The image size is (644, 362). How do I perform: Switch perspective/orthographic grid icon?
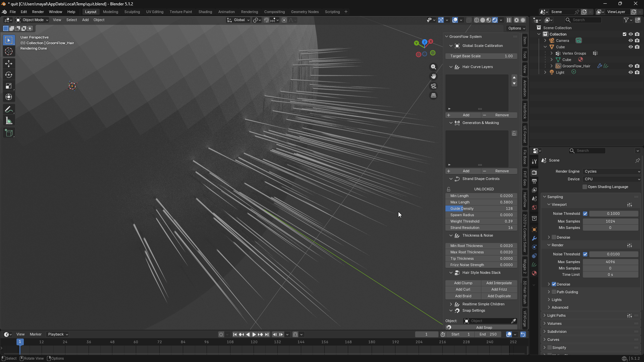click(x=434, y=96)
